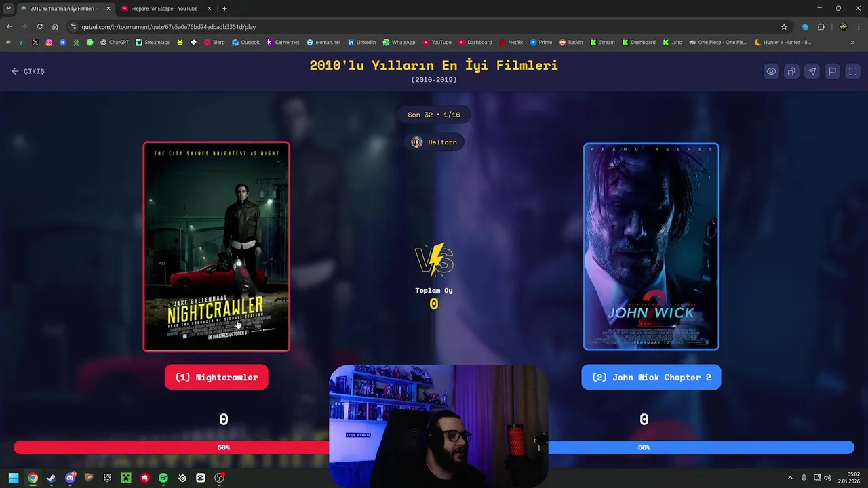Viewport: 868px width, 488px height.
Task: Open the Windows Start menu
Action: click(14, 478)
